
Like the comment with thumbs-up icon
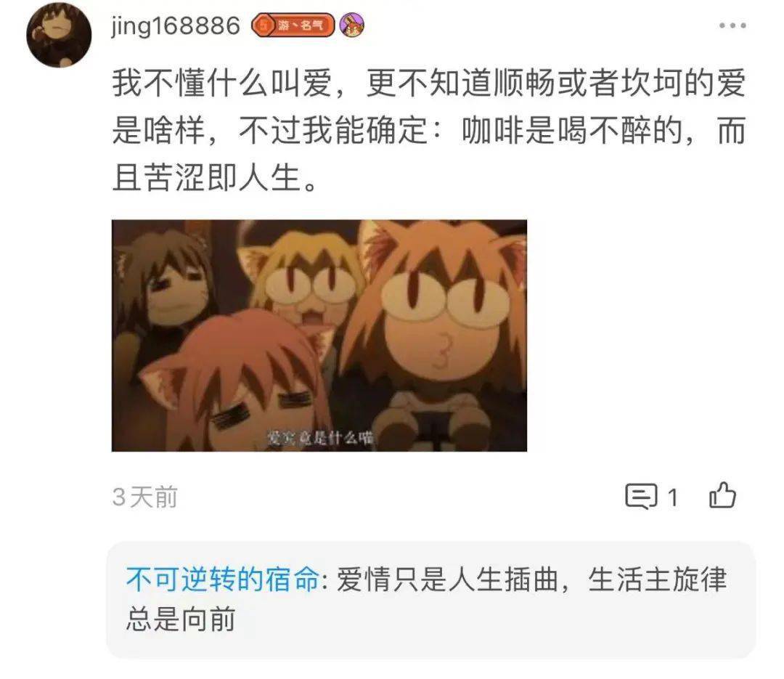[722, 495]
